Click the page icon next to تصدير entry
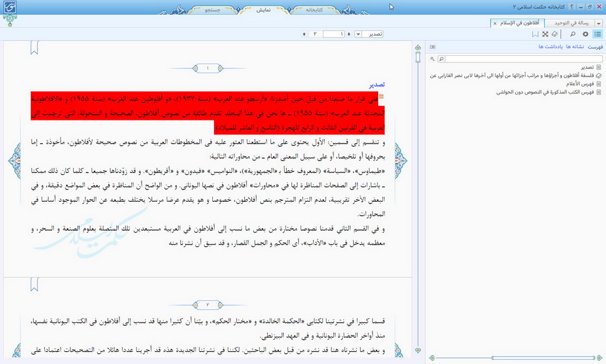 pyautogui.click(x=599, y=67)
